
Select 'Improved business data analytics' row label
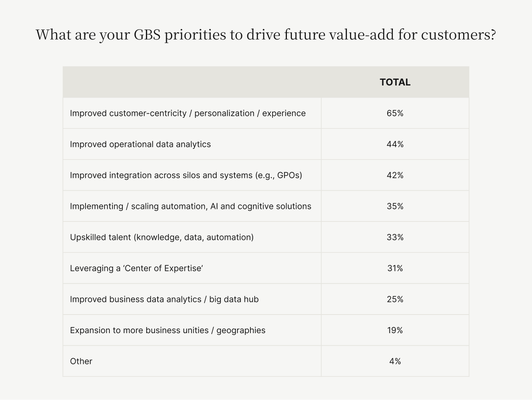click(164, 299)
